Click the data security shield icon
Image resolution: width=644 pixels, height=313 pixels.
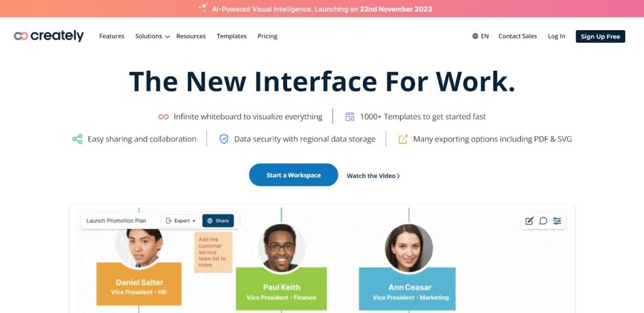(x=224, y=139)
